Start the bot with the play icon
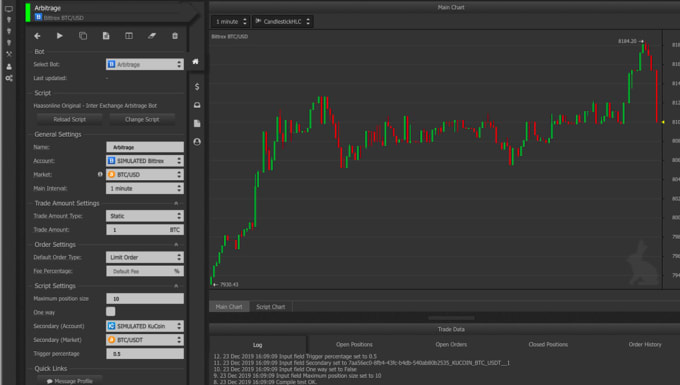The height and width of the screenshot is (385, 680). click(60, 36)
